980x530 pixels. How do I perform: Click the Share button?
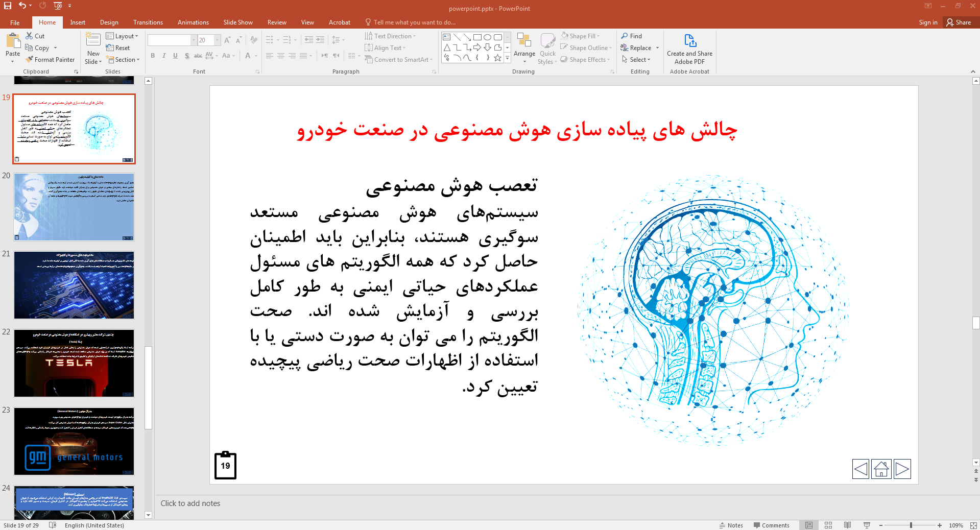(959, 22)
